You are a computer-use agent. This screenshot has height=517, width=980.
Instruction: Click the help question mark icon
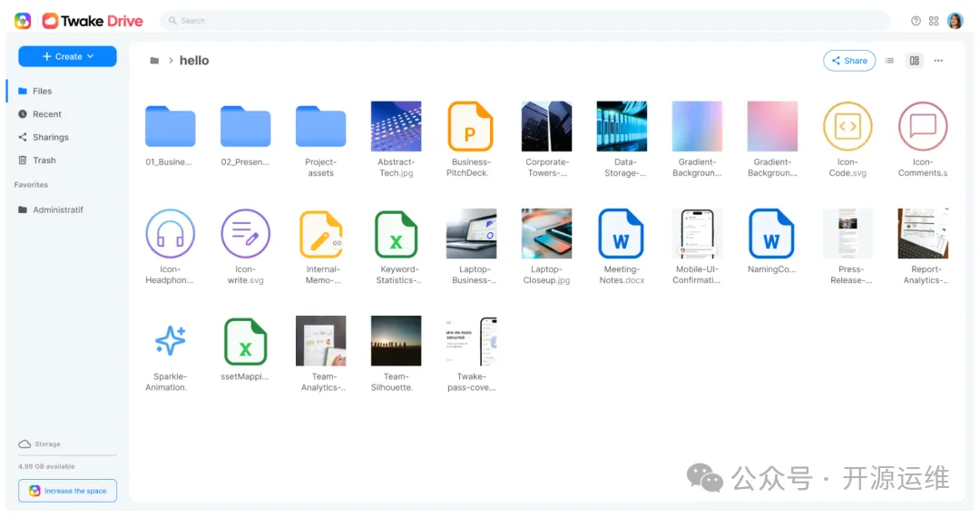point(916,21)
